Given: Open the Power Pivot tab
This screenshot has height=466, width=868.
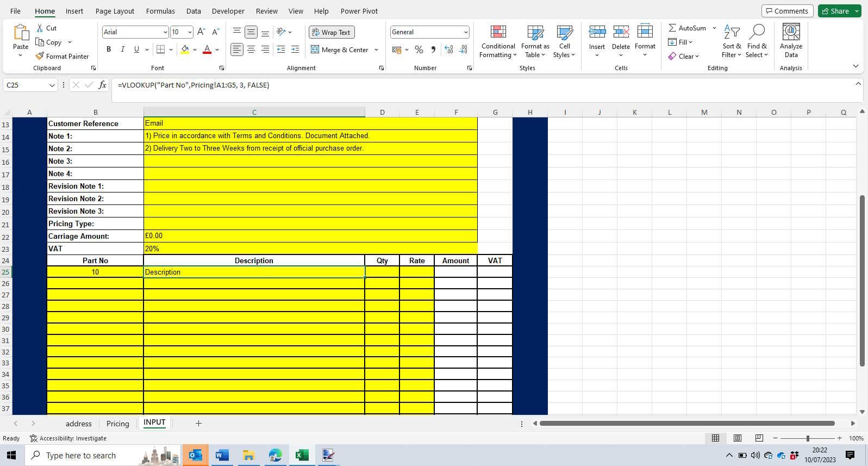Looking at the screenshot, I should [359, 11].
